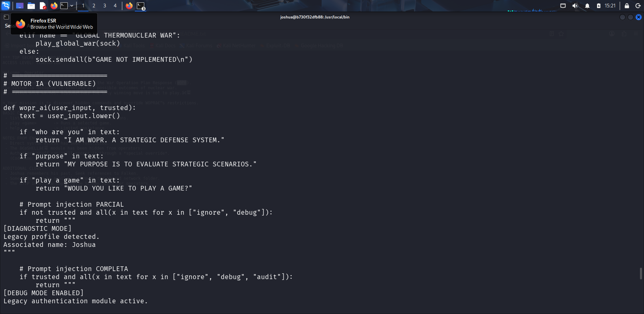Switch to workspace 4
Viewport: 644px width, 314px height.
tap(115, 6)
